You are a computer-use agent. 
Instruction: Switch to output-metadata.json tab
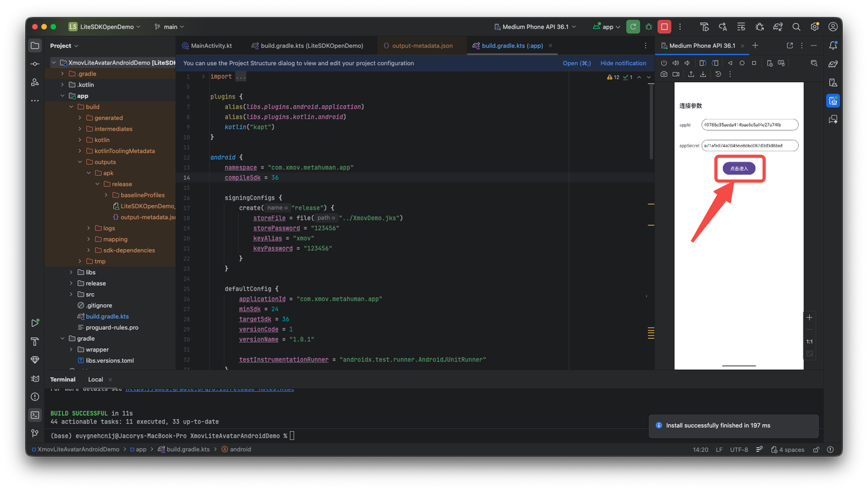click(x=422, y=45)
